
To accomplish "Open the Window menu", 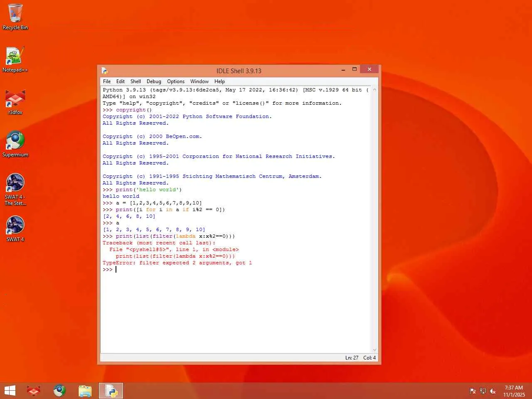I will click(199, 81).
